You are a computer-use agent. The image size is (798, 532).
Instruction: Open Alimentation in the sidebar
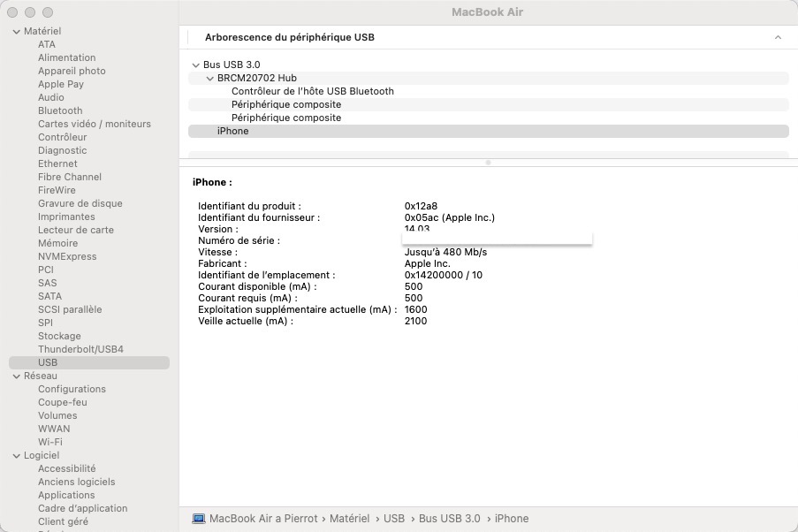click(x=67, y=58)
